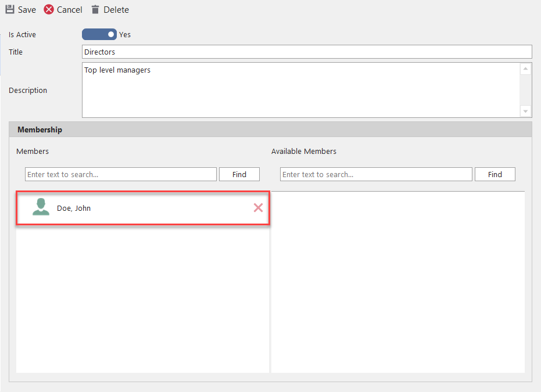Click the Delete trash can icon
This screenshot has height=392, width=541.
click(x=95, y=10)
